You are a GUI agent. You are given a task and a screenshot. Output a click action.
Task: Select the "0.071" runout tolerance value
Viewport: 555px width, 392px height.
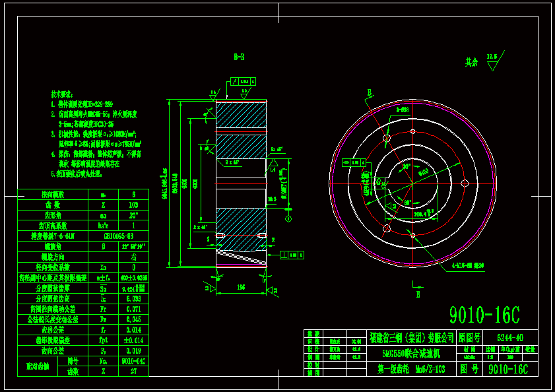pyautogui.click(x=133, y=309)
